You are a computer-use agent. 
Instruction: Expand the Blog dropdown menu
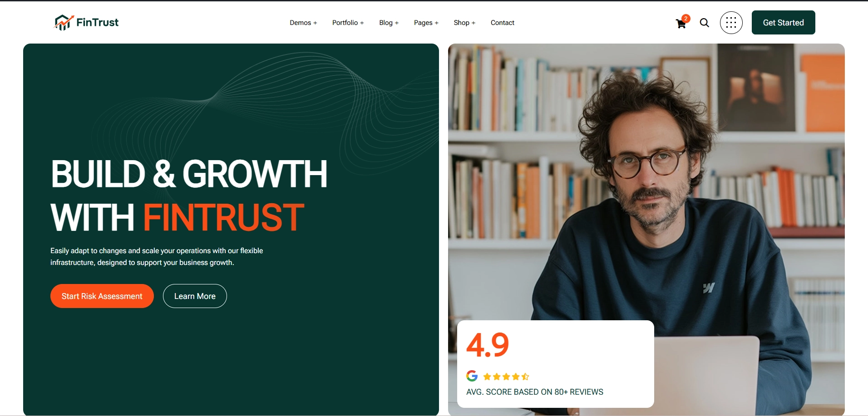point(389,23)
